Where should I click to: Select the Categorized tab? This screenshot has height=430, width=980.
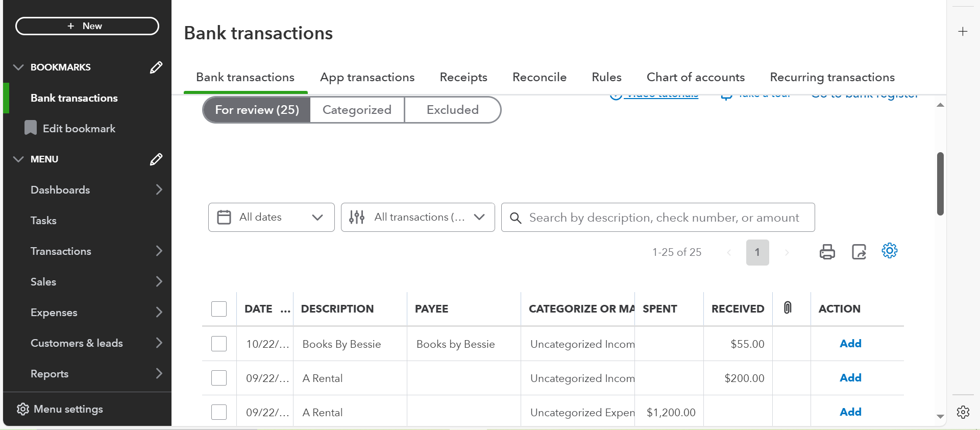tap(357, 110)
